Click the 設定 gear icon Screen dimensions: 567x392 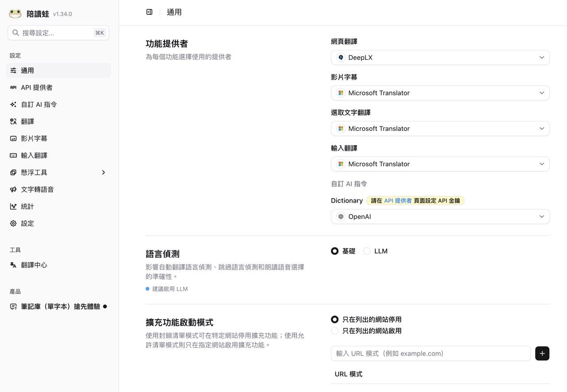[13, 223]
